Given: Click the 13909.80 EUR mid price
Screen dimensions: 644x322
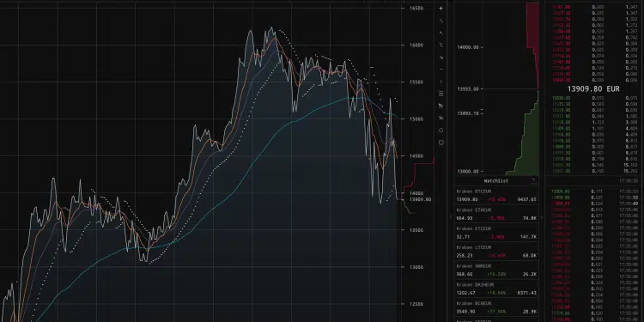Looking at the screenshot, I should [x=593, y=88].
